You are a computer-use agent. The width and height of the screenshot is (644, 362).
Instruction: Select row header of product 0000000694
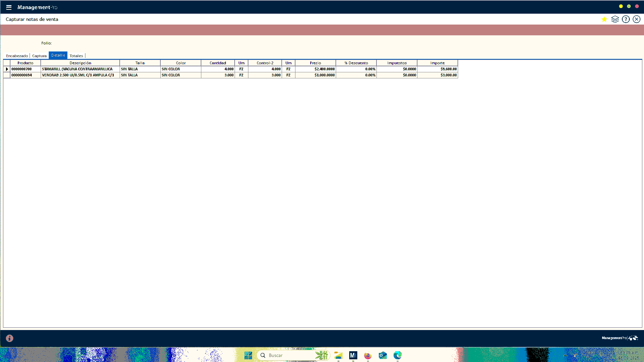pyautogui.click(x=7, y=75)
